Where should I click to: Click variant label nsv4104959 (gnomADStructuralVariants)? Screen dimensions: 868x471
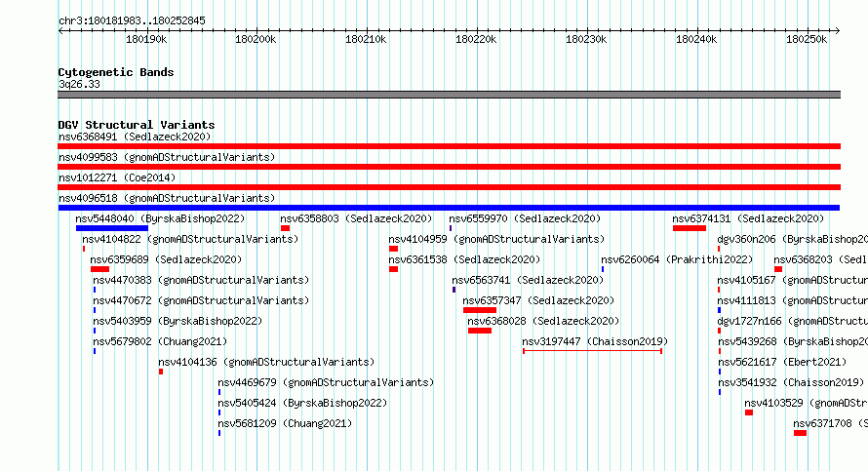(496, 239)
